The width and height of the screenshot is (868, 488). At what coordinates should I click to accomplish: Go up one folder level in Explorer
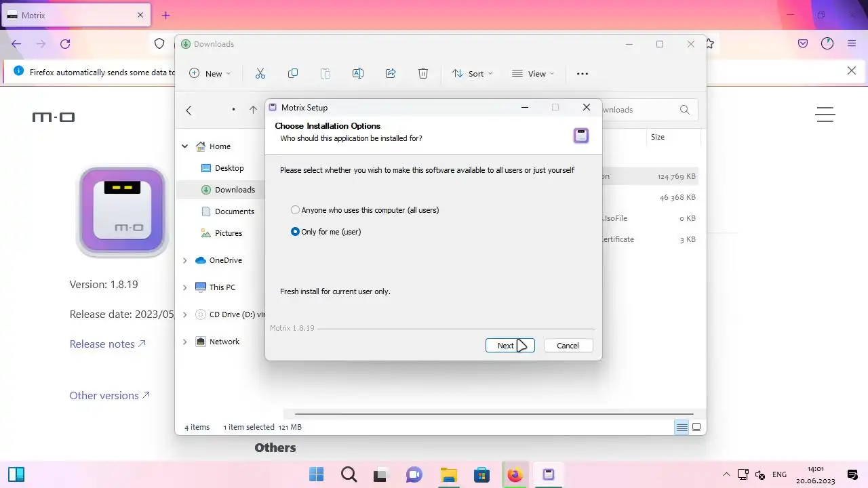253,110
